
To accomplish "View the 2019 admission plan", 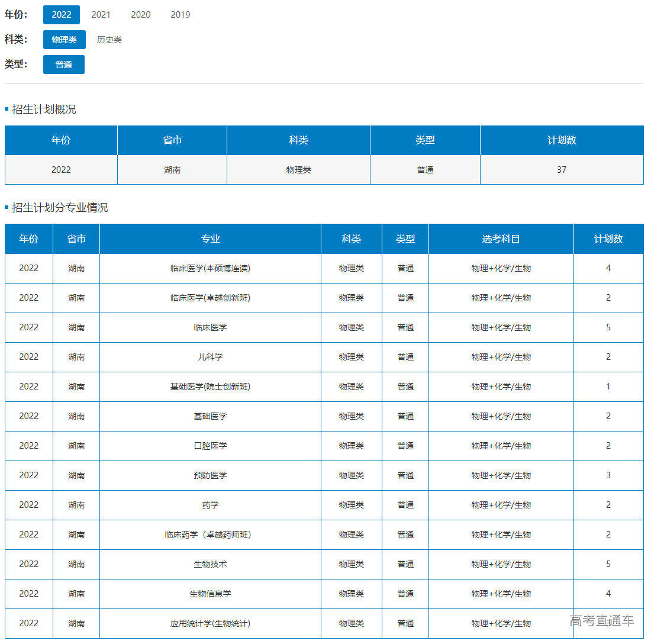I will (180, 15).
